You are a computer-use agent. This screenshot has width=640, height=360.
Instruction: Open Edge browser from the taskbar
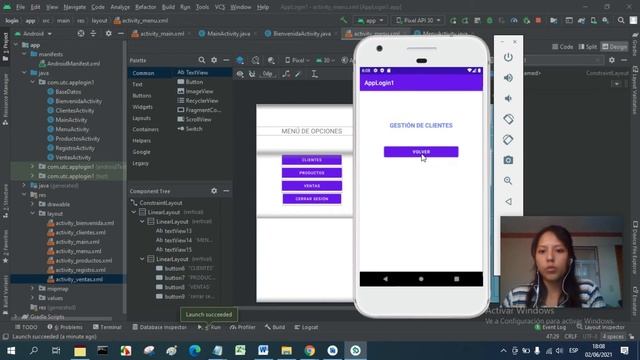coord(195,350)
